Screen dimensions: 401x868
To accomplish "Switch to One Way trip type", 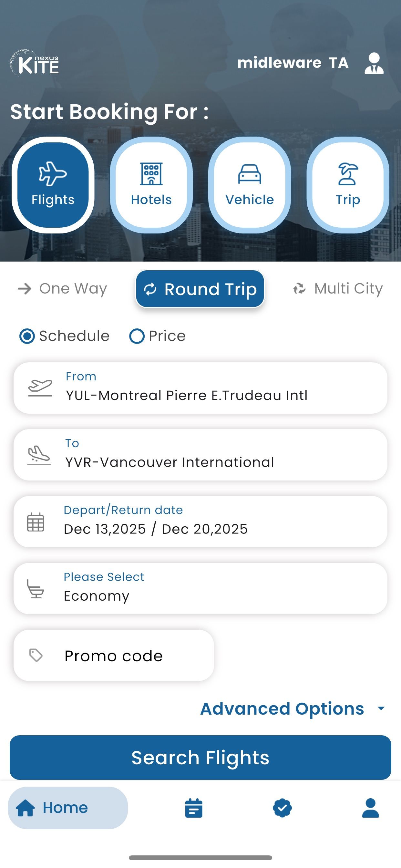I will (x=63, y=289).
